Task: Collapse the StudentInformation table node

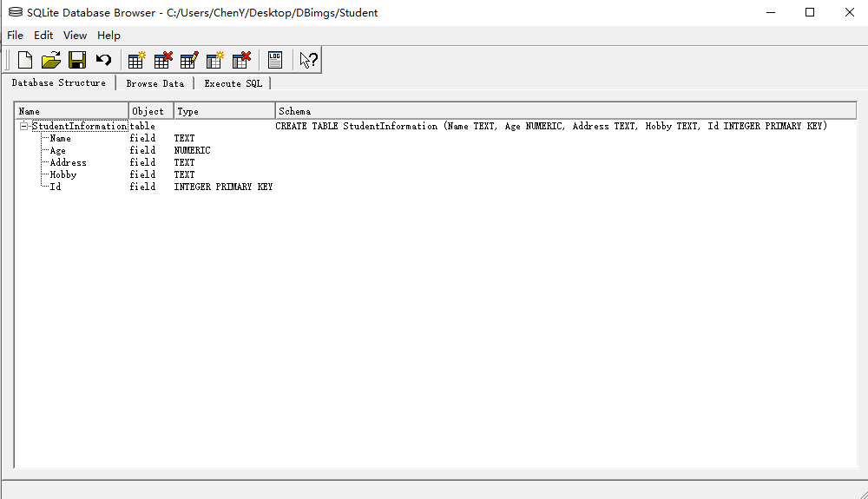Action: [x=23, y=126]
